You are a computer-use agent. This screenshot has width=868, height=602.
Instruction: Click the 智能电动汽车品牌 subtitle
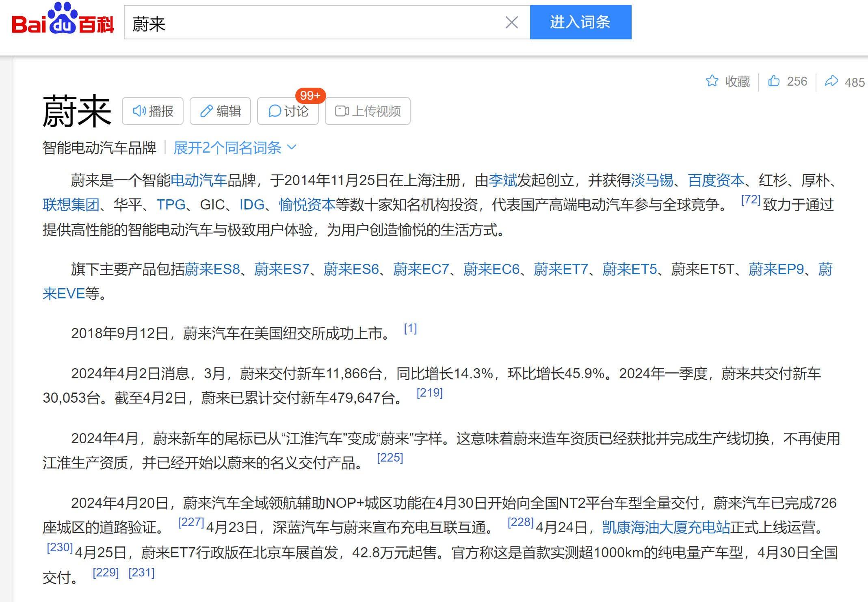click(x=100, y=148)
